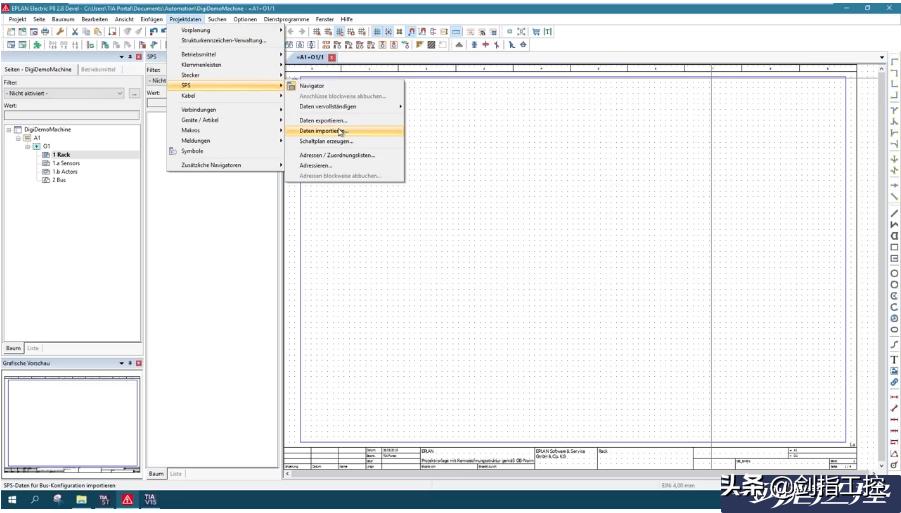Viewport: 901px width, 513px height.
Task: Select the Hyperlink tool in right toolbar
Action: (x=894, y=382)
